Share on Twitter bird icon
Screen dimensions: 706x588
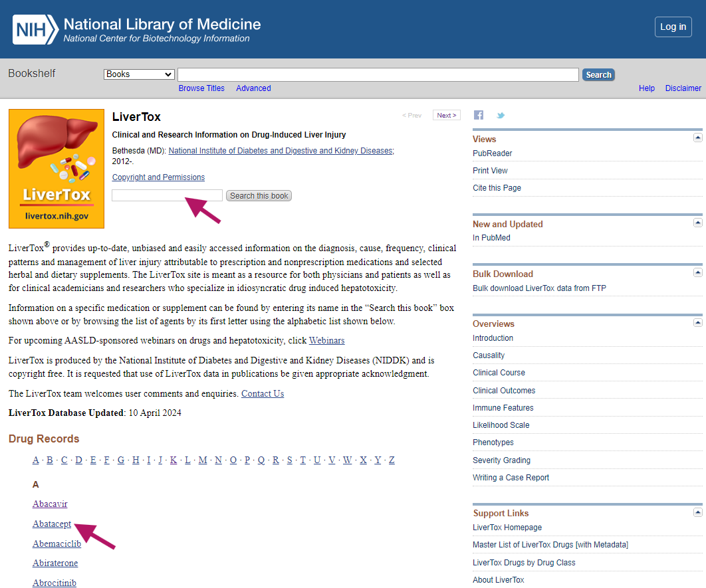[500, 116]
